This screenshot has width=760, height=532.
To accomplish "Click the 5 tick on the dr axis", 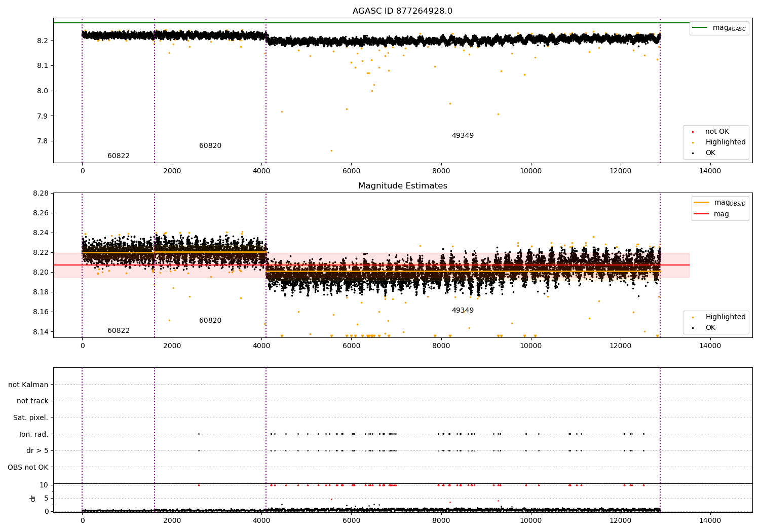I will pyautogui.click(x=47, y=498).
